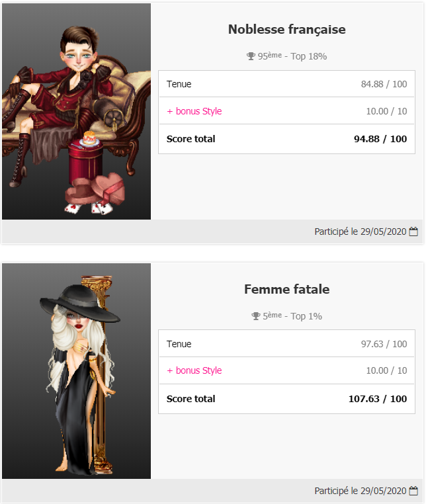428x504 pixels.
Task: Click the 97.63 / 100 Tenue score
Action: [384, 344]
